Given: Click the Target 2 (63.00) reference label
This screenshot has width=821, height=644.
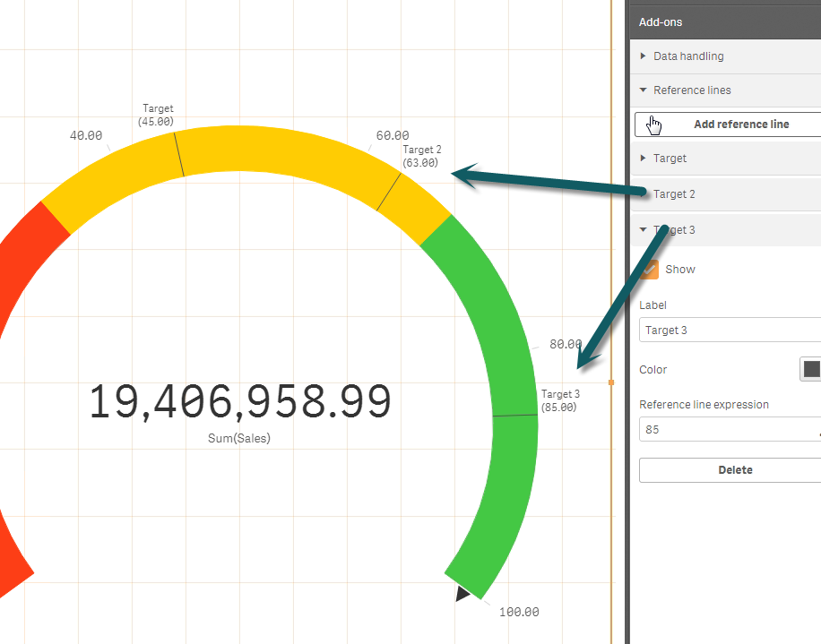Looking at the screenshot, I should pos(421,156).
